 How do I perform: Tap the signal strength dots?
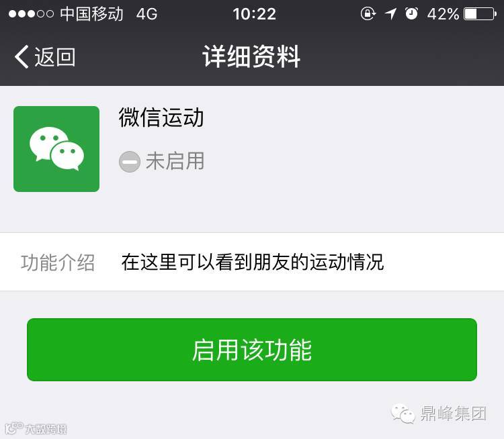click(x=31, y=14)
